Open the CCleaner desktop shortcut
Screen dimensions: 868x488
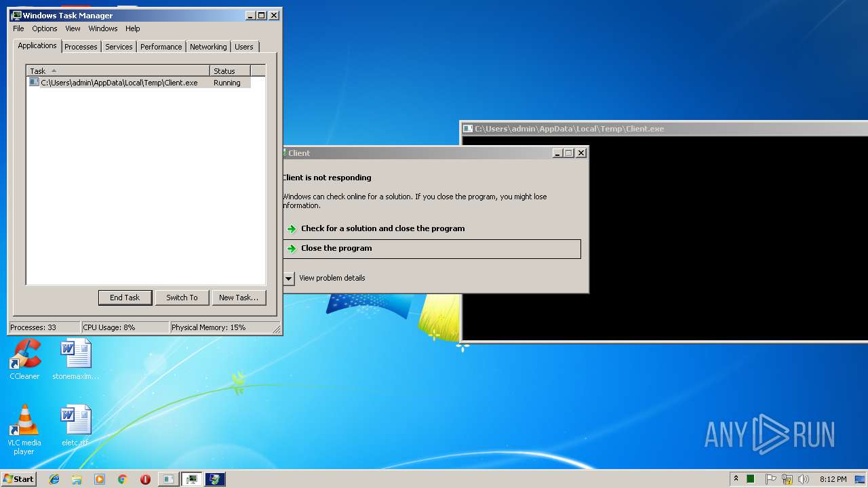24,359
